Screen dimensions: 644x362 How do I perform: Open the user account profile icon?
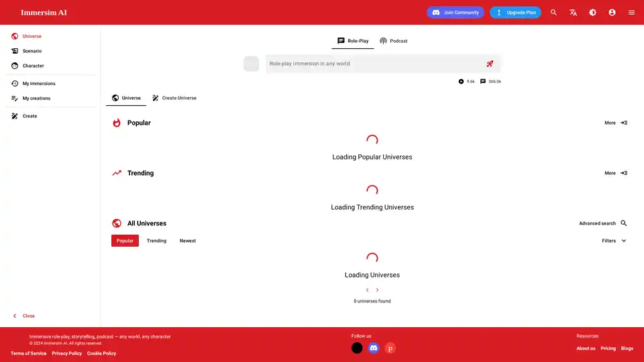[x=612, y=12]
